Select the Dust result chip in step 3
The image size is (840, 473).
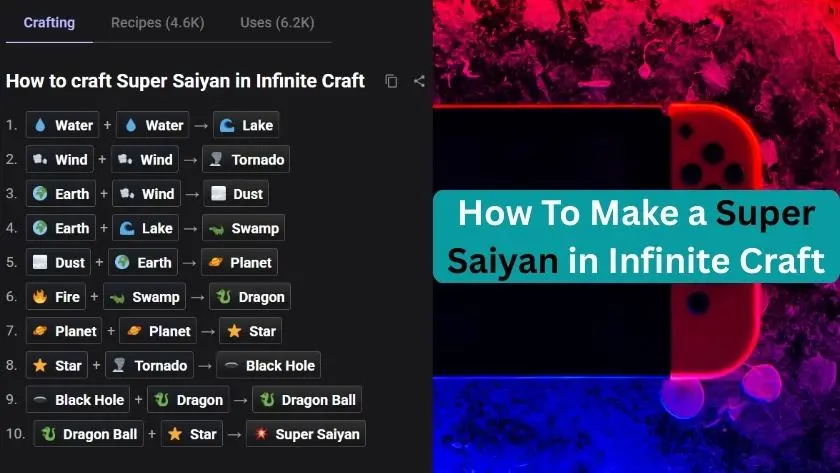click(236, 193)
